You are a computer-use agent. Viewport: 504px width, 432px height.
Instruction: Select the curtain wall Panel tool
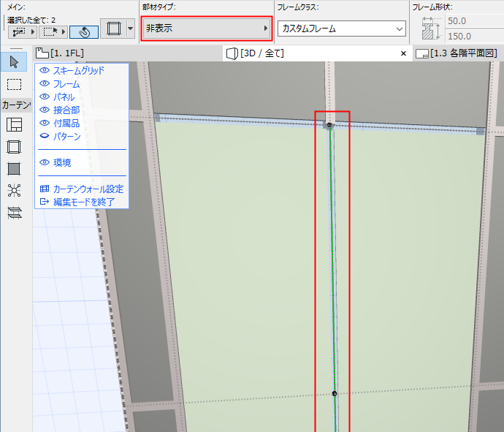pyautogui.click(x=14, y=169)
